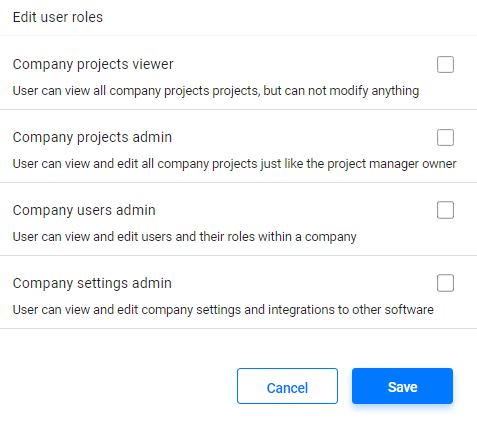Click description about editing users and their roles
477x423 pixels.
pos(184,237)
